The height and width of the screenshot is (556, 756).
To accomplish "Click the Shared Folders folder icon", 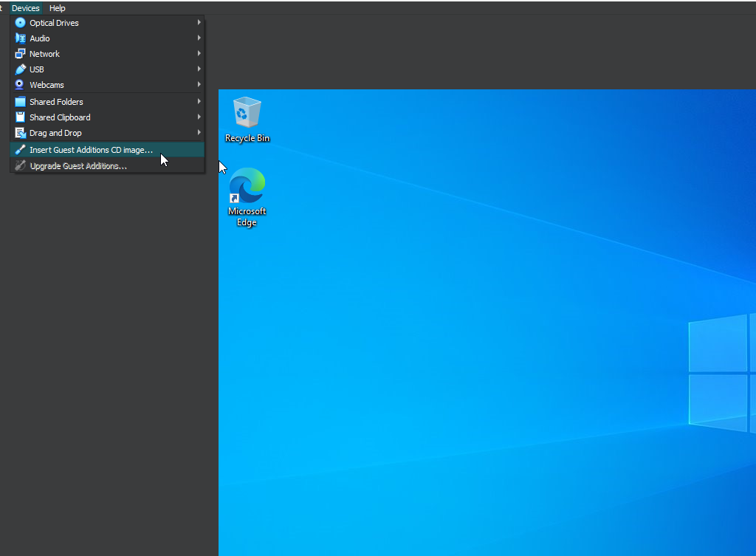I will 20,102.
